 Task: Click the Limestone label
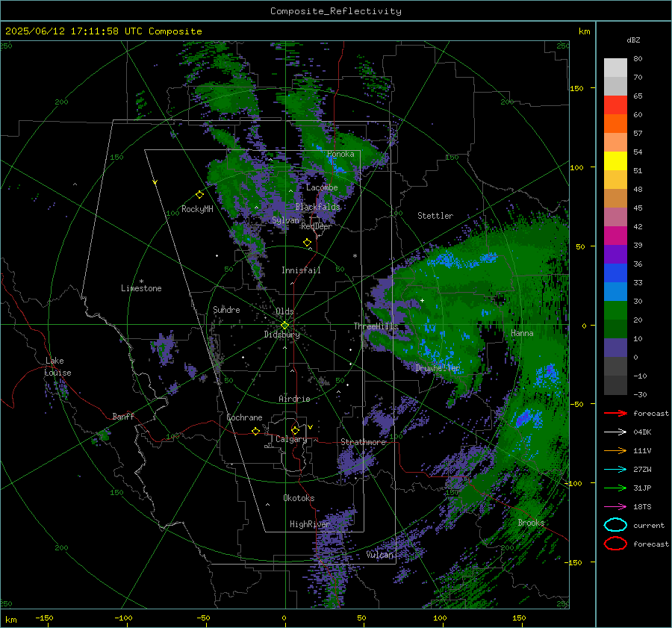click(141, 288)
